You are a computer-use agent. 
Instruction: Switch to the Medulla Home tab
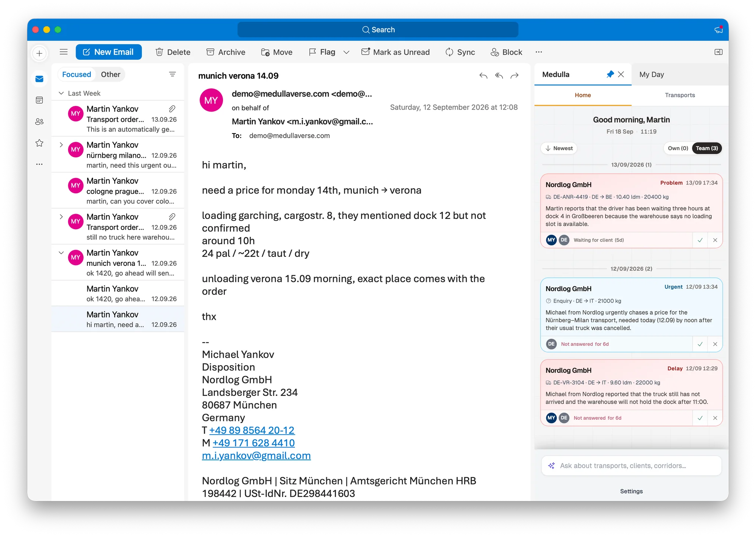click(582, 95)
